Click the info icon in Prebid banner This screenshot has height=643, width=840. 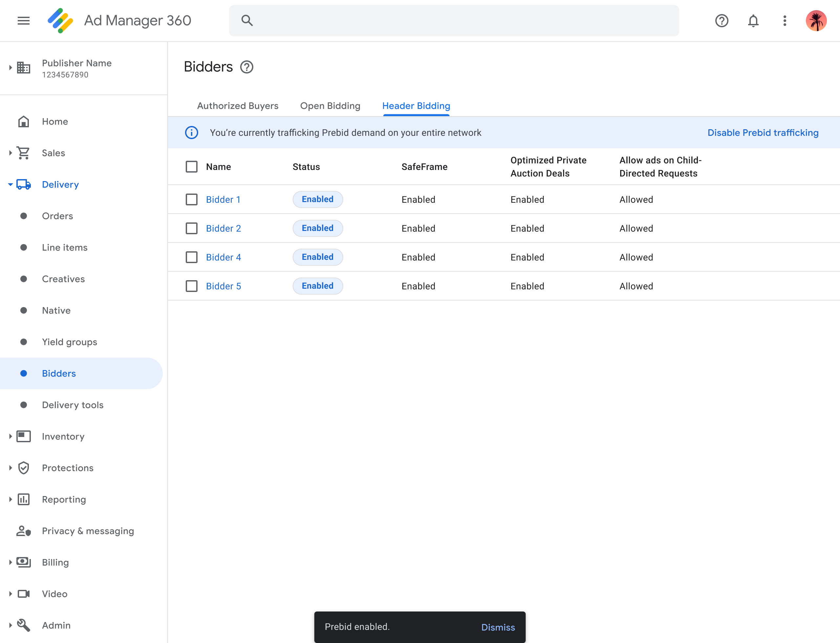pyautogui.click(x=191, y=133)
